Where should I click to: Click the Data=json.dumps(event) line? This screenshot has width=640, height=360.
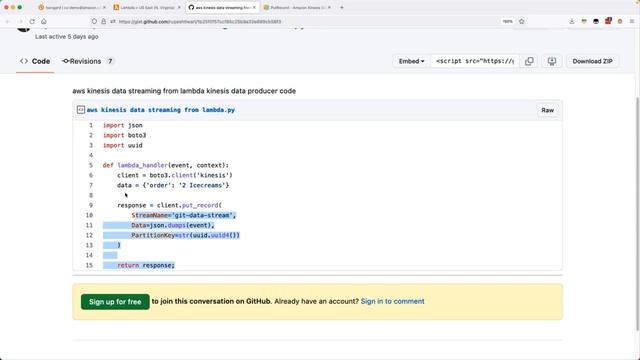[173, 225]
